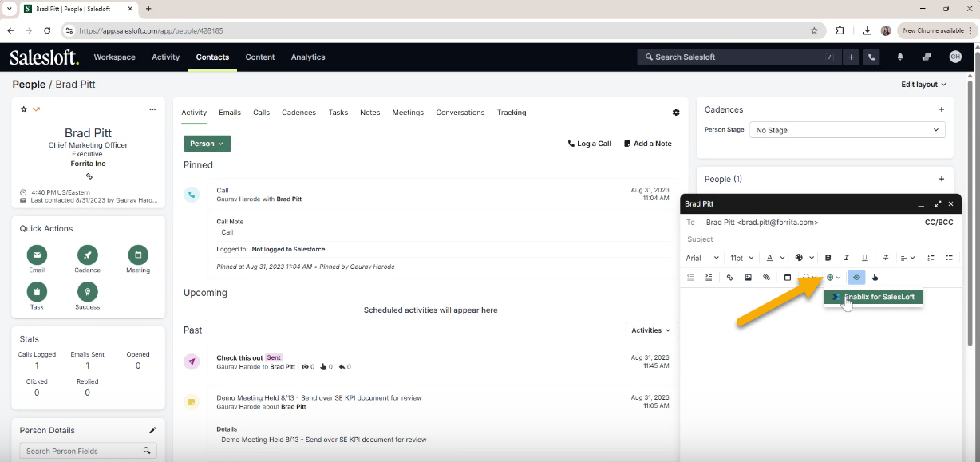Insert calendar availability in email composer
The width and height of the screenshot is (980, 462).
pos(788,278)
